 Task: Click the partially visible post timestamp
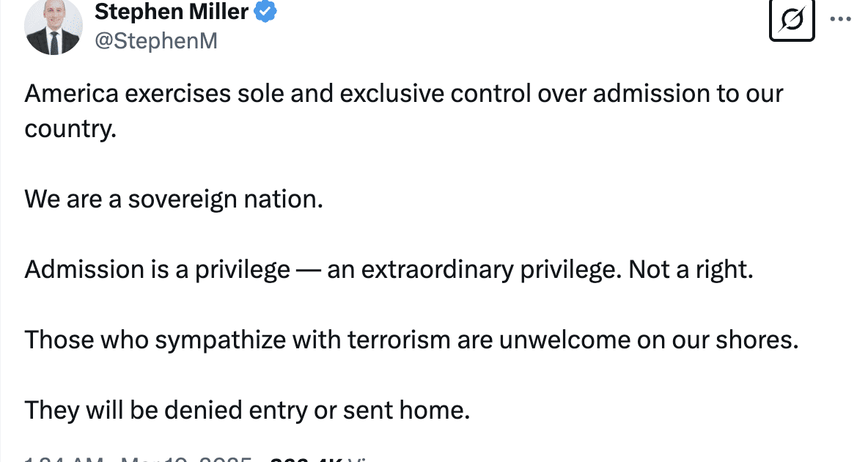point(139,458)
